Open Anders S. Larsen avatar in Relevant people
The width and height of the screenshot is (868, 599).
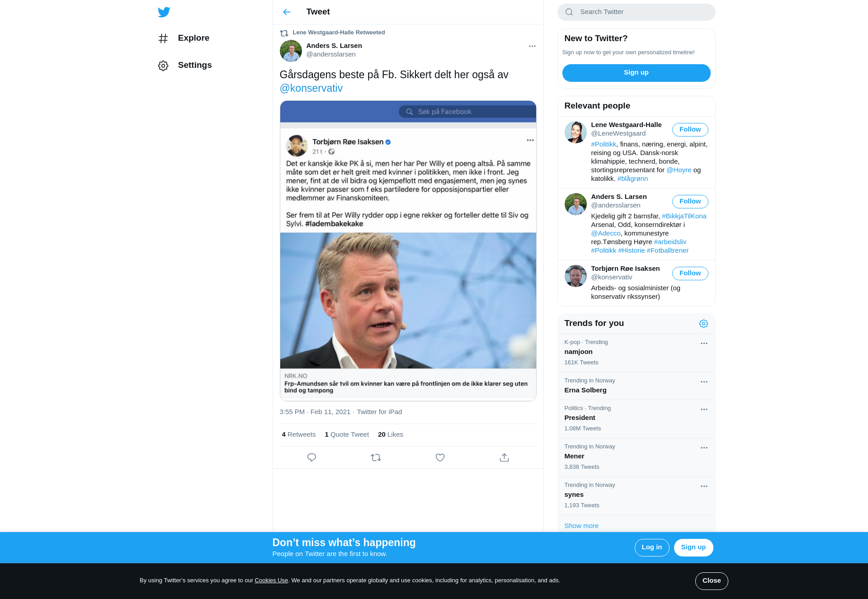coord(576,204)
